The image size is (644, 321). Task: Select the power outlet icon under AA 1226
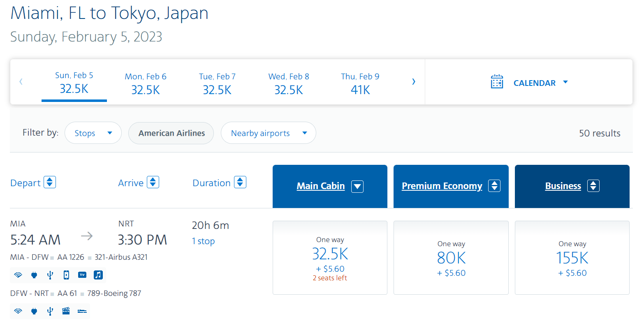[34, 275]
